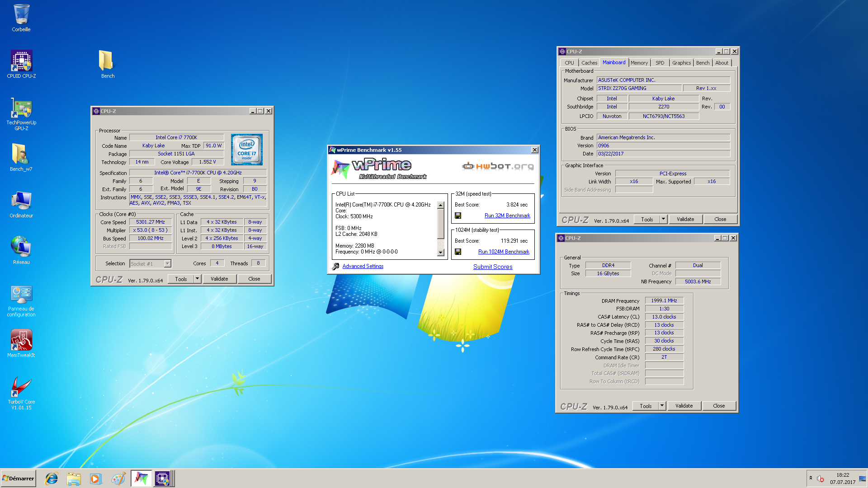The width and height of the screenshot is (868, 488).
Task: Click the Core Speed 5301.27 MHz field
Action: [x=151, y=222]
